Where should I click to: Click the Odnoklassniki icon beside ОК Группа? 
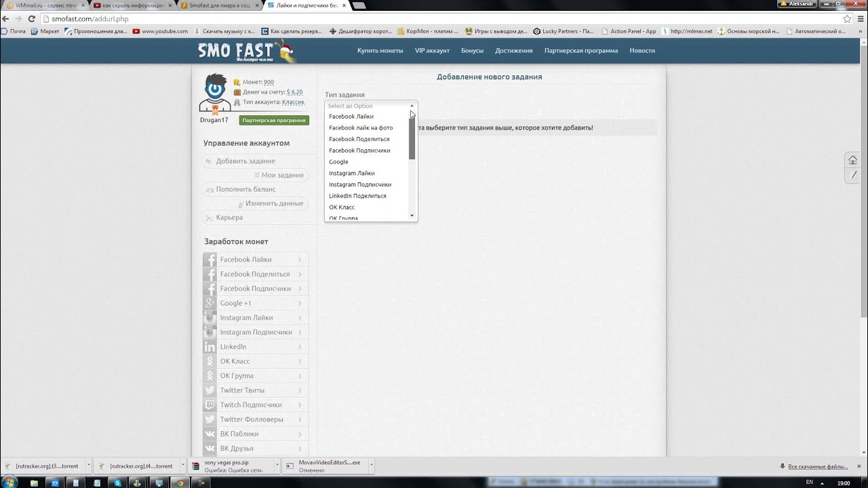(210, 375)
